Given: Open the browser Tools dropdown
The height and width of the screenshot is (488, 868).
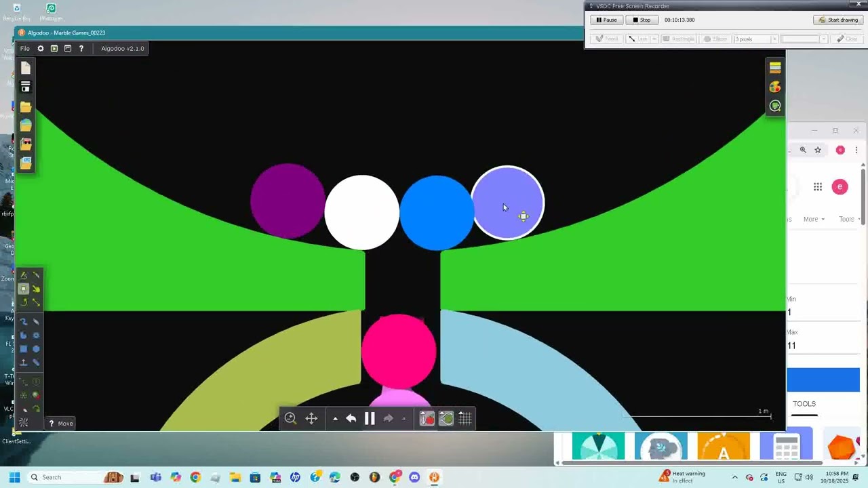Looking at the screenshot, I should click(850, 219).
